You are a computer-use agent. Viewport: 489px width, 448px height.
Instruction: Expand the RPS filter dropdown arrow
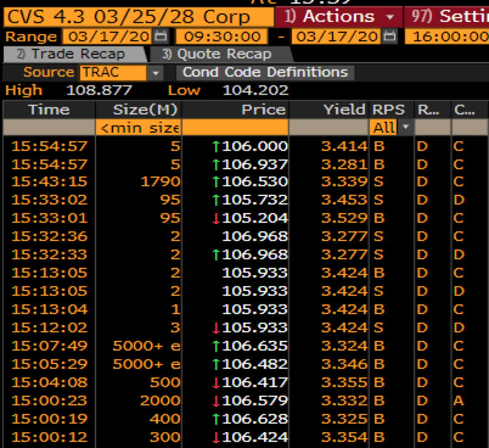[x=406, y=127]
